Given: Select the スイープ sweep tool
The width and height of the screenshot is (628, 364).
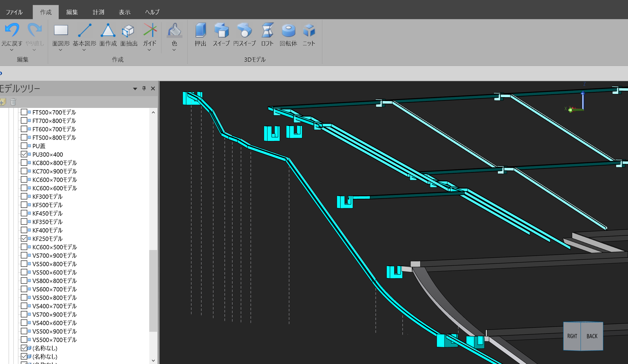Looking at the screenshot, I should [221, 30].
